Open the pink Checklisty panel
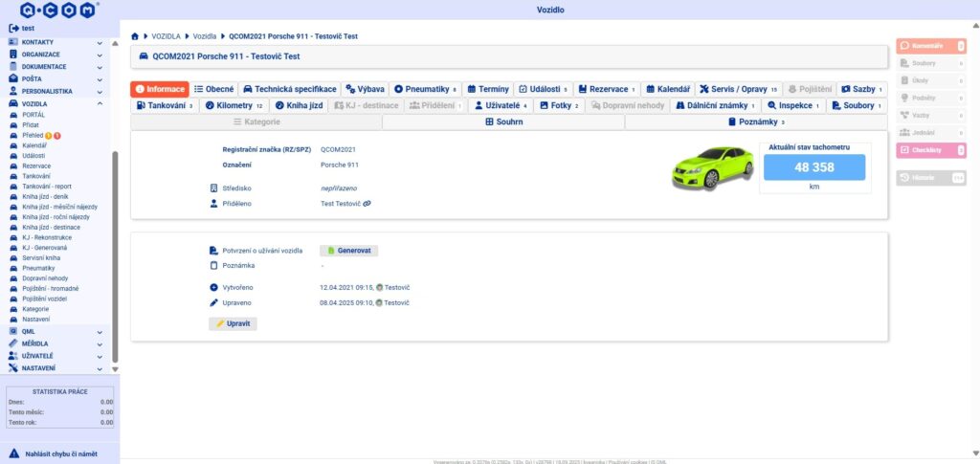Image resolution: width=980 pixels, height=464 pixels. (930, 149)
